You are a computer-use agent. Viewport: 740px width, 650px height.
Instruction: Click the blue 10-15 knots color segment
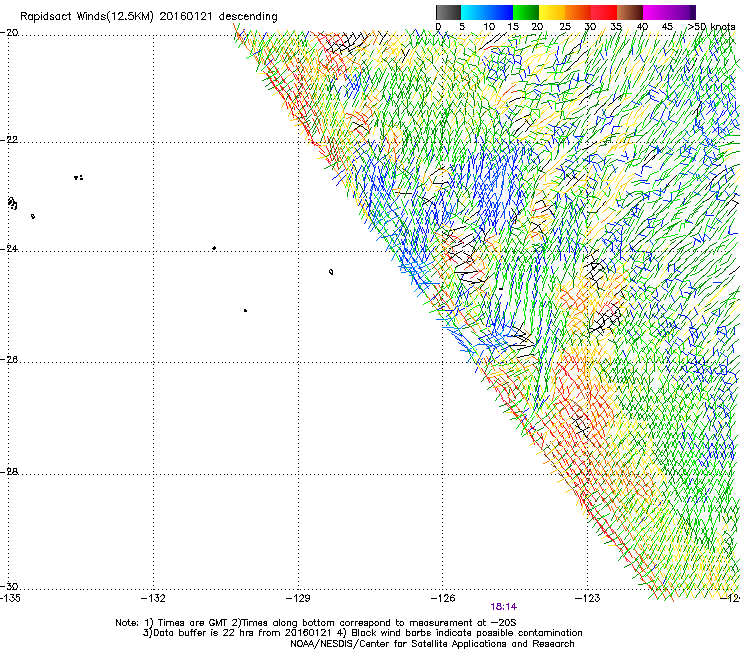(500, 12)
